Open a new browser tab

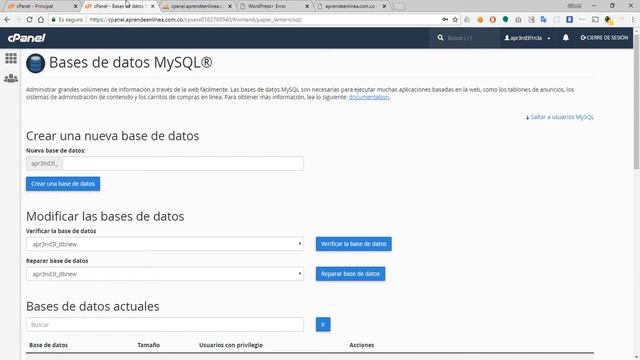399,6
